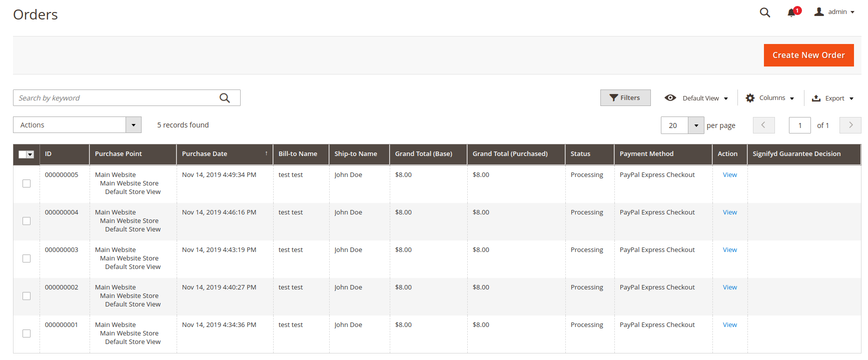
Task: Sort by Bill-to Name column header
Action: 301,154
